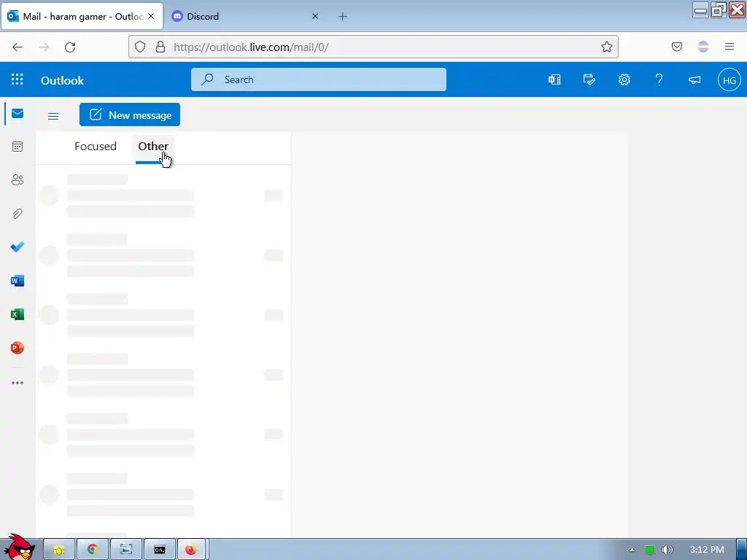Open Chrome from the taskbar
Screen dimensions: 747x560
click(x=93, y=550)
